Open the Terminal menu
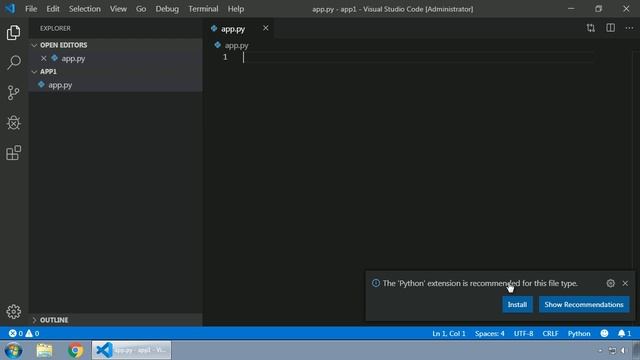 coord(203,9)
